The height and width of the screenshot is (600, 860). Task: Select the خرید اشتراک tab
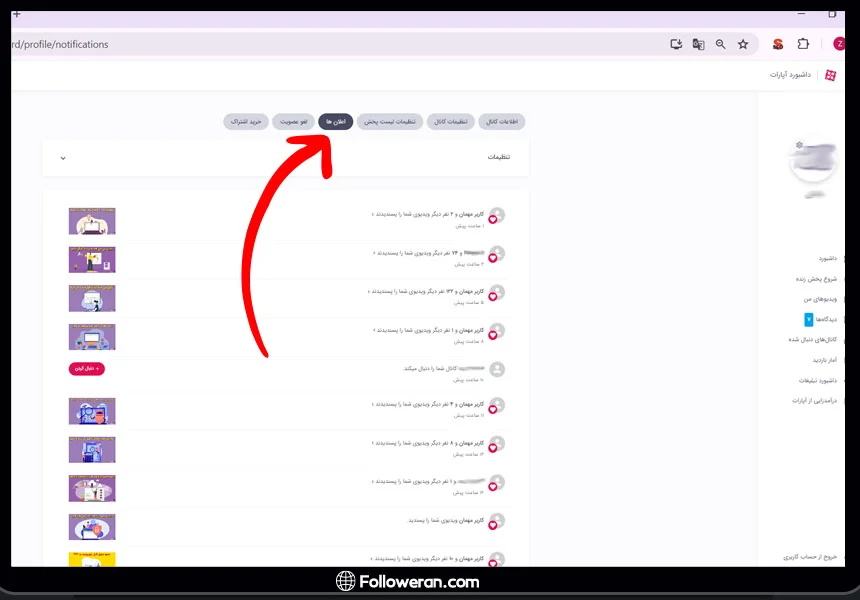[245, 122]
